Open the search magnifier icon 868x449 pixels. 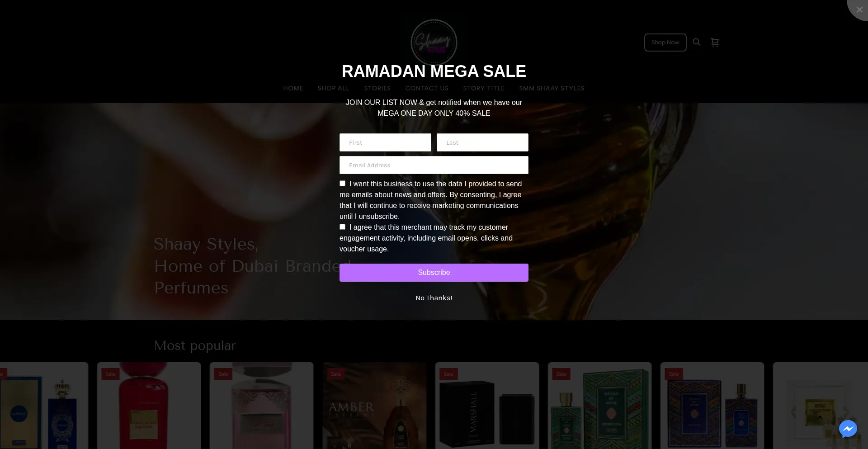(x=697, y=42)
